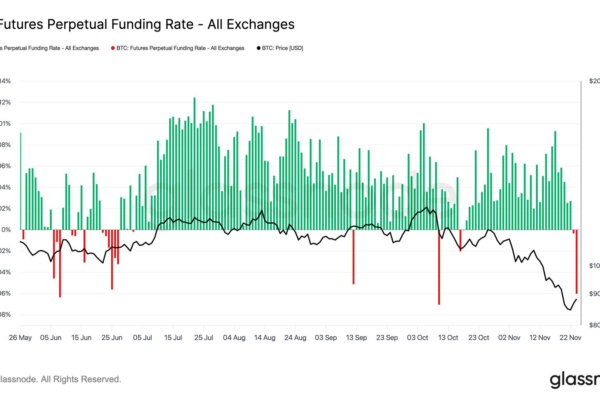
Task: Click the long red negative bar above 13 Sep
Action: click(x=354, y=258)
